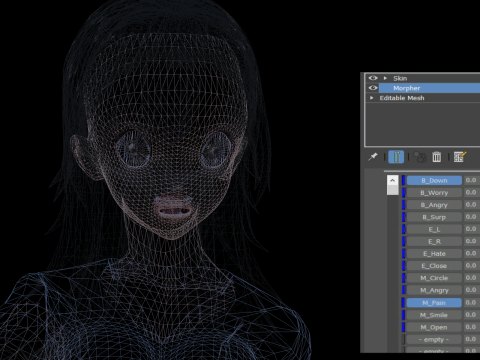
Task: Toggle visibility eye of Morpher modifier
Action: pyautogui.click(x=373, y=88)
